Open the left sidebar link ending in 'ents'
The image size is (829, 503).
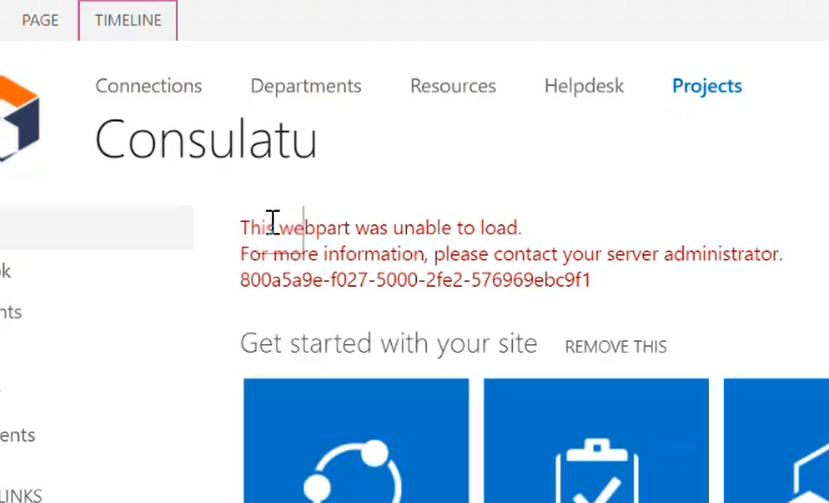coord(17,435)
